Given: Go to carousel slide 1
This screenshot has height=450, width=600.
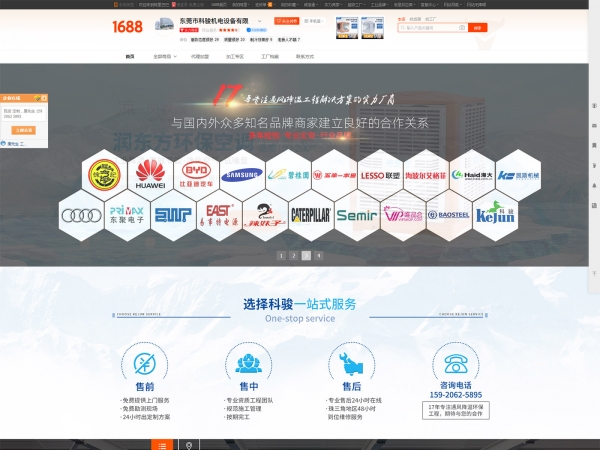Looking at the screenshot, I should pos(281,255).
